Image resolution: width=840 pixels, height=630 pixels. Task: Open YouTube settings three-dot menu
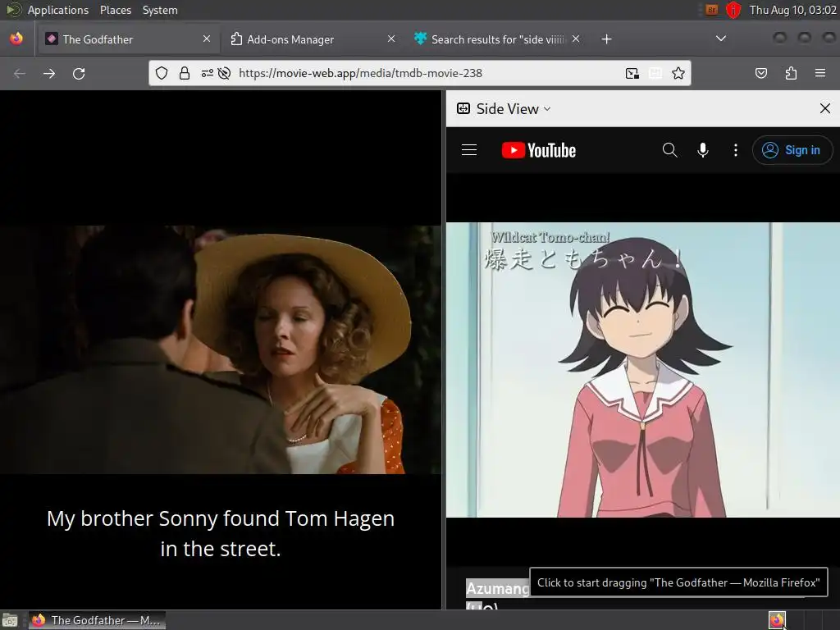pos(736,150)
